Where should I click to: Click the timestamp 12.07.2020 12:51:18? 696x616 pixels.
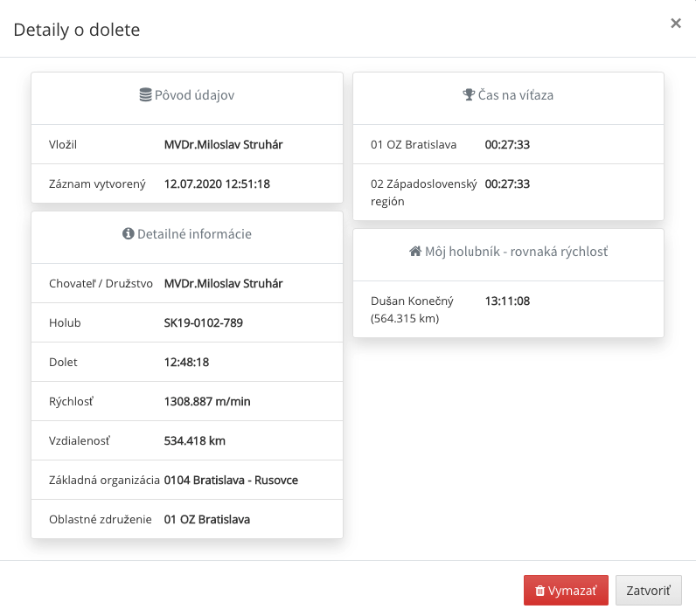coord(217,184)
